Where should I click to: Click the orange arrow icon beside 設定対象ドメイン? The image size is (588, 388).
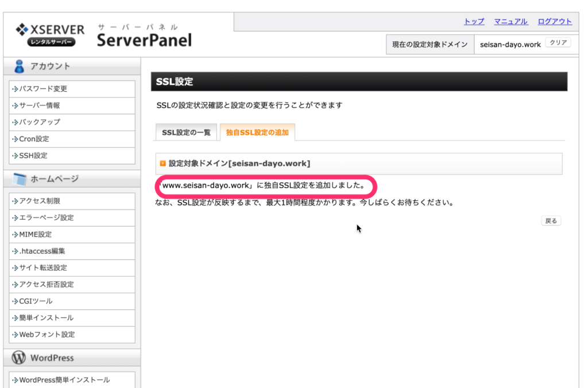[x=163, y=164]
